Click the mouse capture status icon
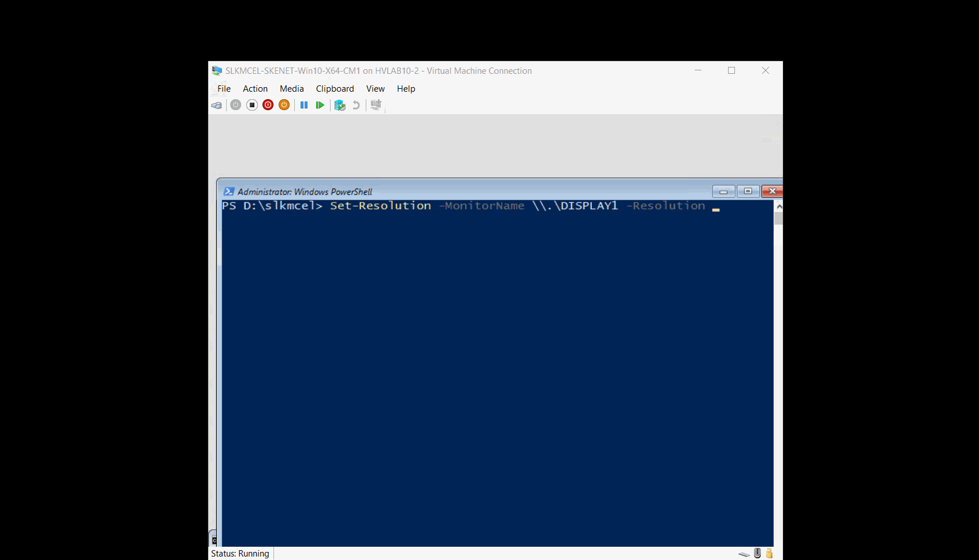 756,553
